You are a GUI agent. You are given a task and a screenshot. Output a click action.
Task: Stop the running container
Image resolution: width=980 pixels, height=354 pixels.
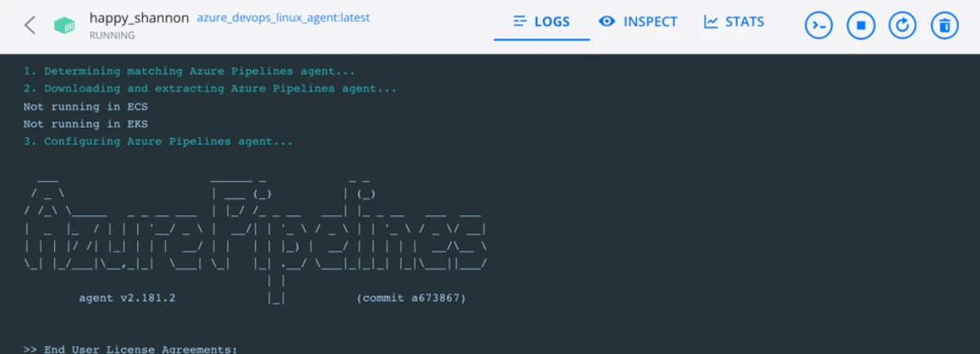[861, 26]
